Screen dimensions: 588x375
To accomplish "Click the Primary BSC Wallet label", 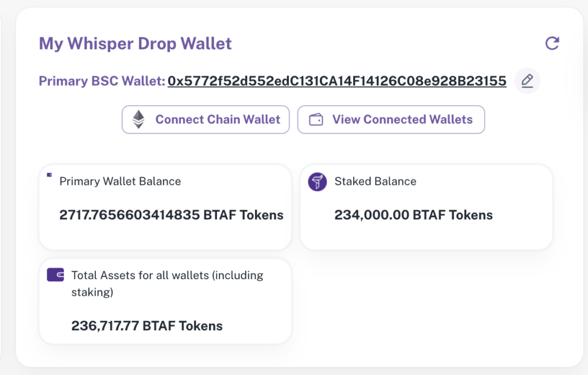I will [x=102, y=81].
